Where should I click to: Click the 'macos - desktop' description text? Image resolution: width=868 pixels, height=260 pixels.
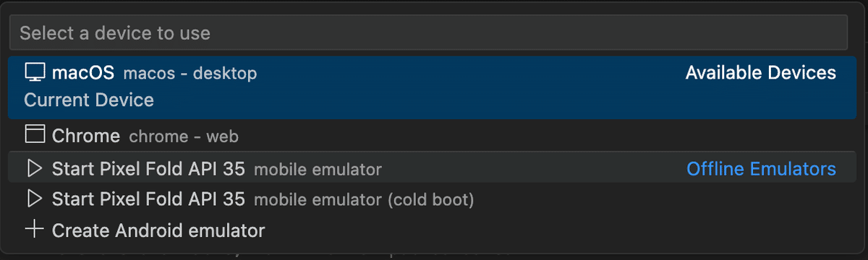pyautogui.click(x=190, y=74)
